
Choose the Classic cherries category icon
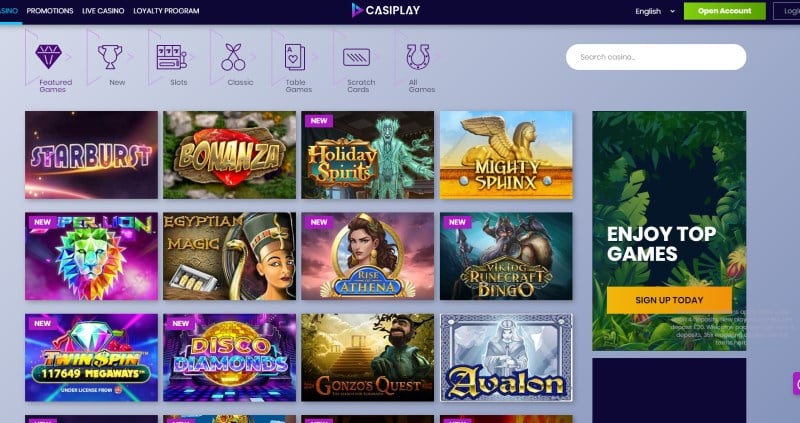[x=233, y=57]
